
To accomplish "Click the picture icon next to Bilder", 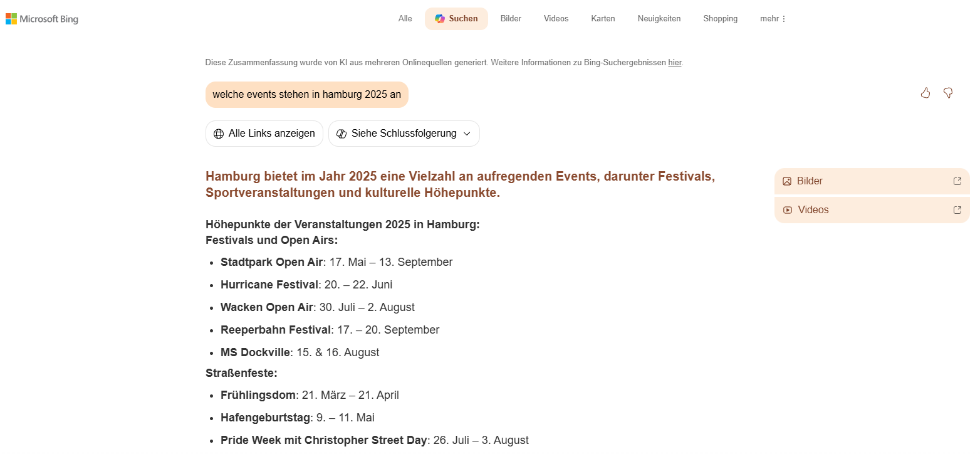I will [x=787, y=181].
